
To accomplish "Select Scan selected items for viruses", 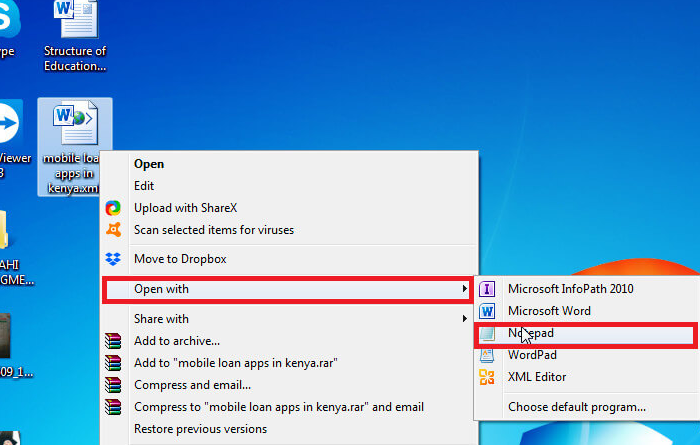I will point(214,230).
